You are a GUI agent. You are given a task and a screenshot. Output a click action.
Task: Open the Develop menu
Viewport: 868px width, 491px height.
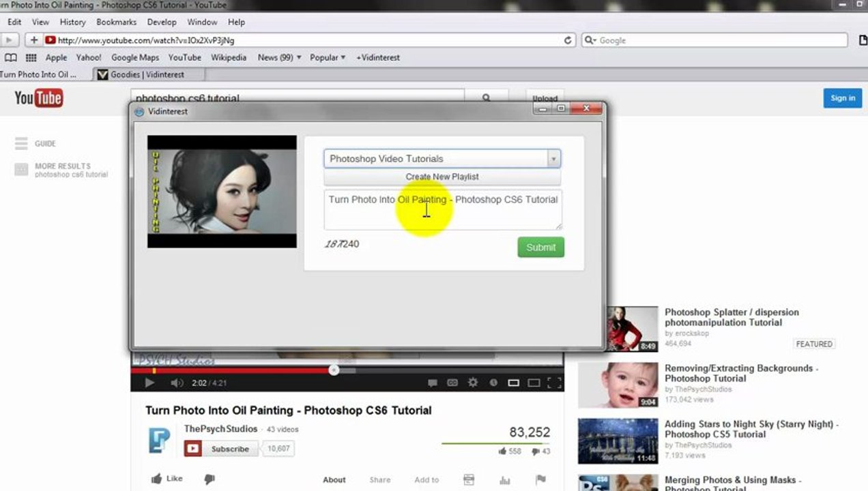coord(162,22)
